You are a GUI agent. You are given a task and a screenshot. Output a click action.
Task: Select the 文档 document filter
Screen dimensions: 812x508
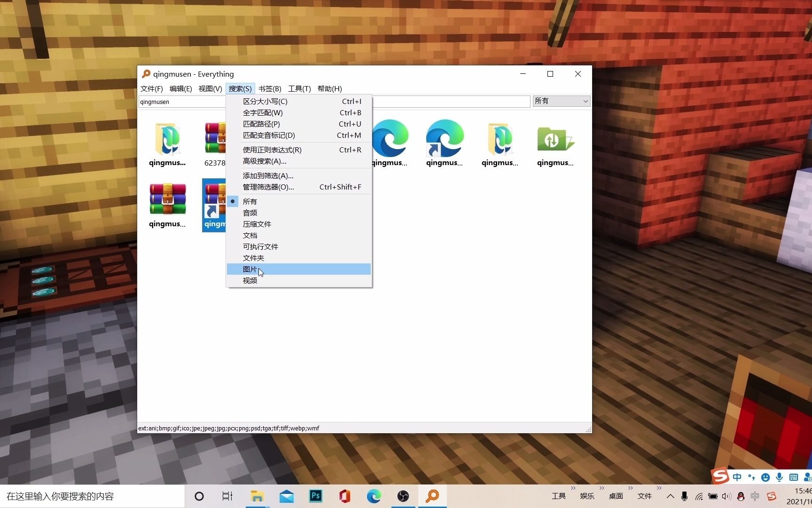coord(299,235)
